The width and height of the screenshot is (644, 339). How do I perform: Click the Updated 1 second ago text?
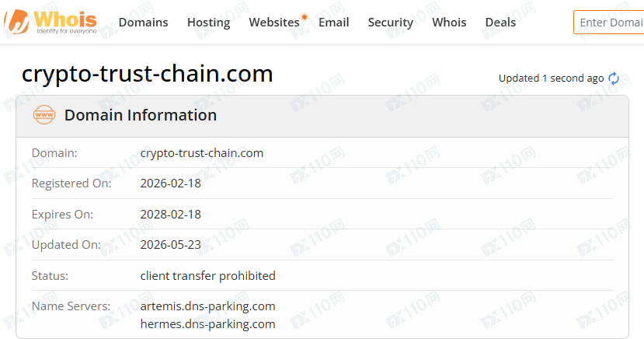(552, 78)
